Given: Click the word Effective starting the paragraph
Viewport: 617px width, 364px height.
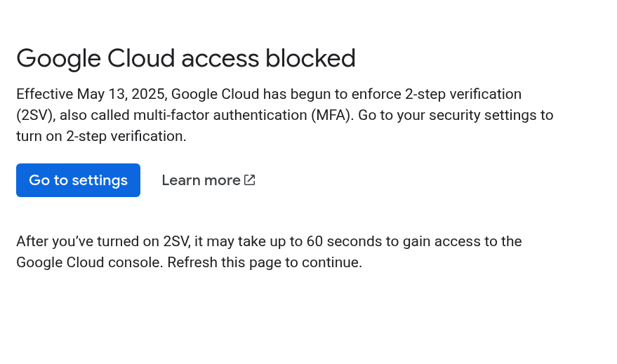Looking at the screenshot, I should tap(44, 95).
